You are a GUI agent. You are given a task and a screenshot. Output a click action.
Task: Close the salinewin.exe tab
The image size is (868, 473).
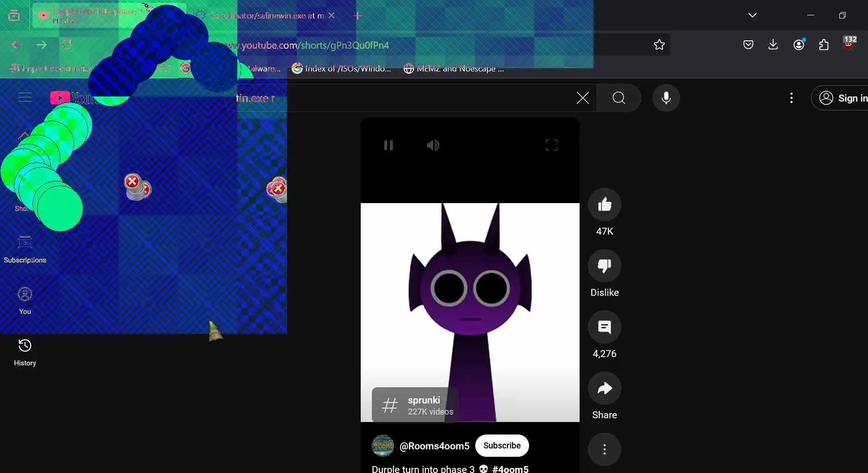pos(332,15)
